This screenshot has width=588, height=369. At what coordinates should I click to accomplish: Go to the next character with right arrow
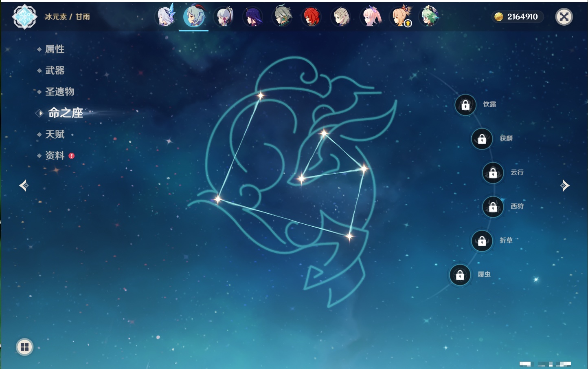point(565,186)
